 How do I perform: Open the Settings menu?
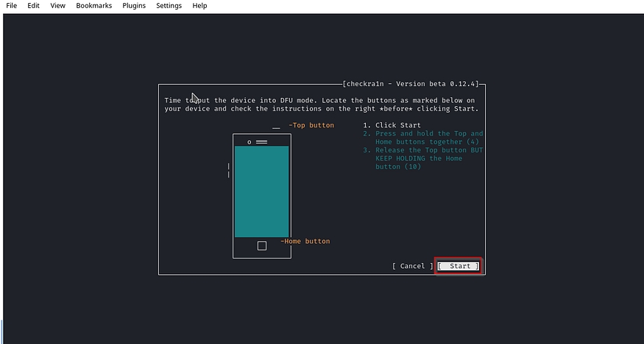(x=169, y=6)
